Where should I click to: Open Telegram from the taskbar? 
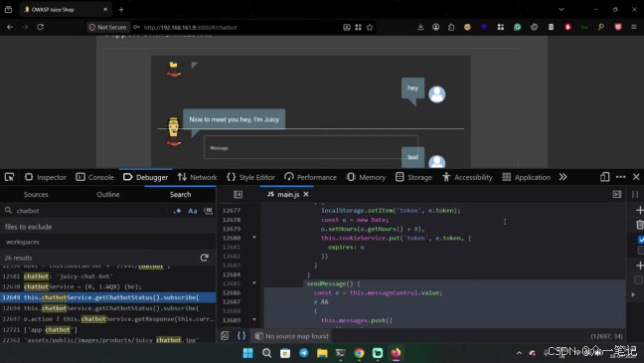point(303,353)
